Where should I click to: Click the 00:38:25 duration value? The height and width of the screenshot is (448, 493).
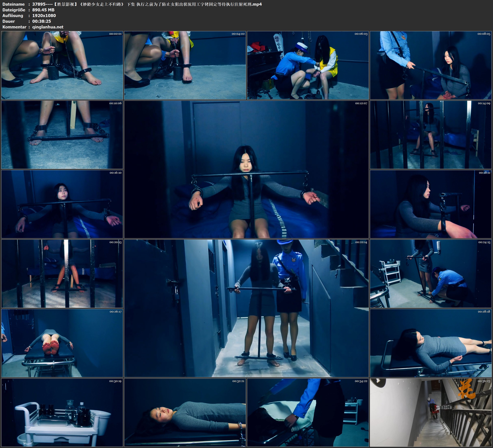pyautogui.click(x=42, y=21)
